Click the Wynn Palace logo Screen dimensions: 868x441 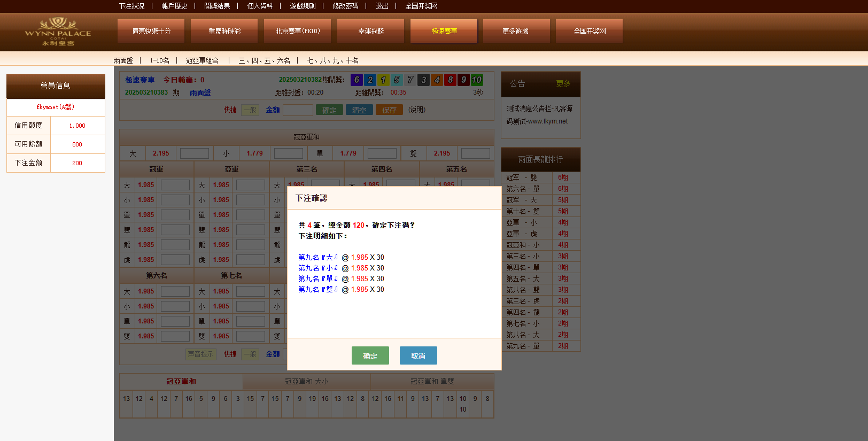(58, 32)
